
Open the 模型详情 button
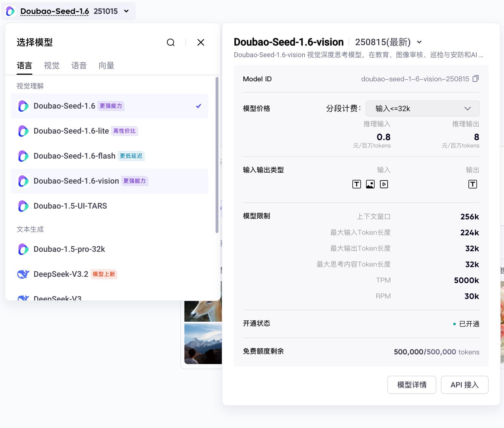tap(412, 385)
